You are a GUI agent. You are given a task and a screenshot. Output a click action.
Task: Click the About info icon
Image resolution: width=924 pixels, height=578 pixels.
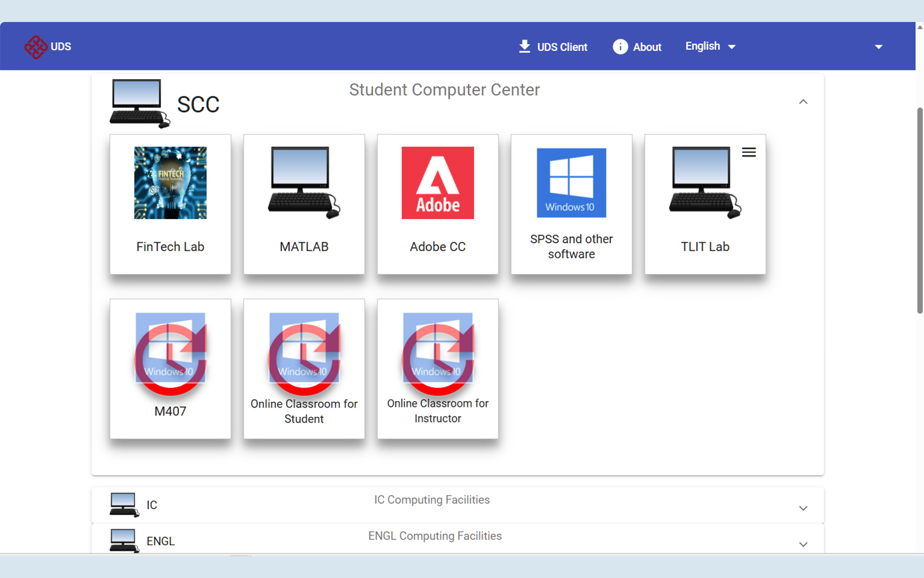(x=620, y=47)
